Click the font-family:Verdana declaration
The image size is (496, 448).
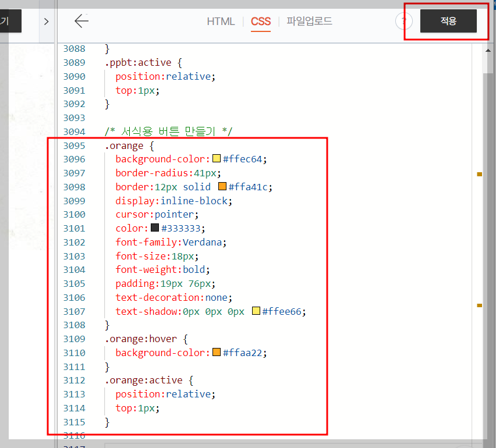(x=171, y=243)
